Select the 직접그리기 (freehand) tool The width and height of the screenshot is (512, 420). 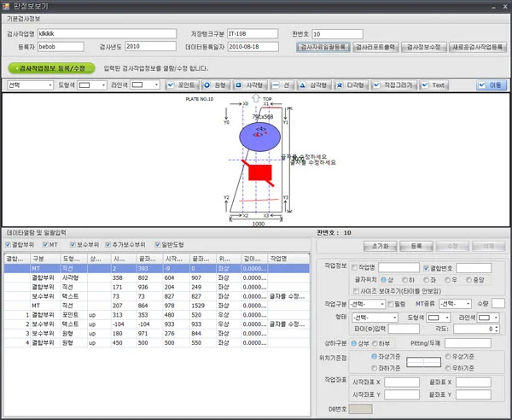coord(395,85)
